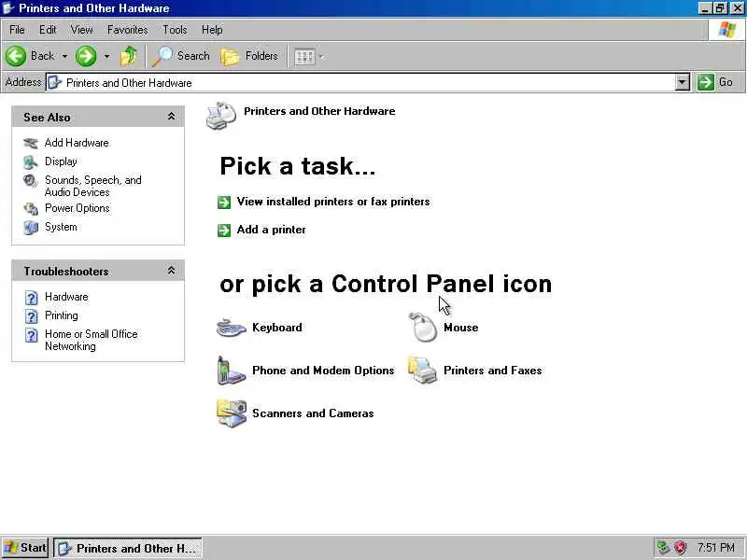Collapse the Troubleshooters panel
Screen dimensions: 747x560
(171, 271)
